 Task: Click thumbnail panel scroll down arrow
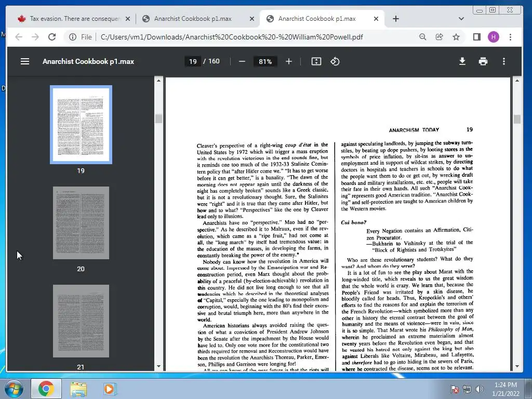point(158,366)
